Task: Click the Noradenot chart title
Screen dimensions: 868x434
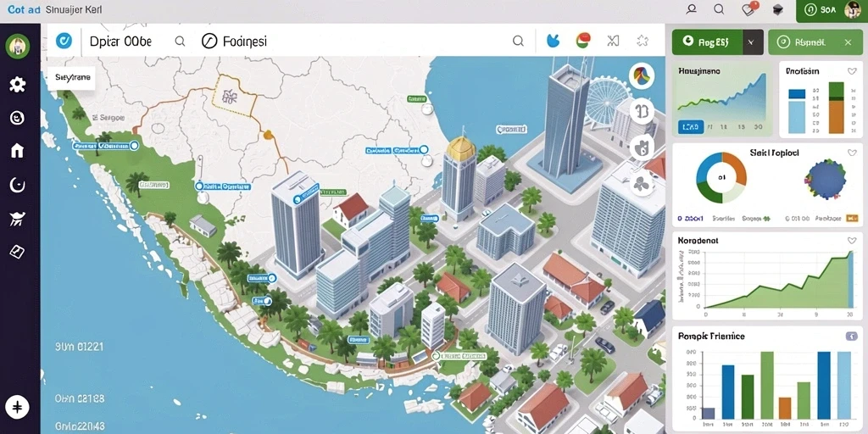Action: 698,242
